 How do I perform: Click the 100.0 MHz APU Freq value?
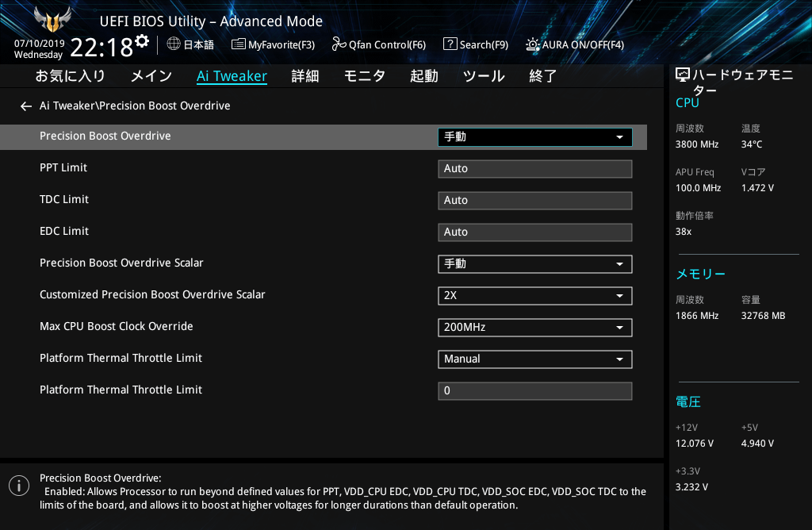click(x=698, y=188)
